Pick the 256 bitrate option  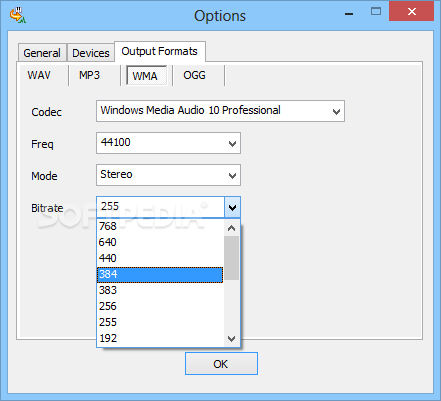(161, 306)
